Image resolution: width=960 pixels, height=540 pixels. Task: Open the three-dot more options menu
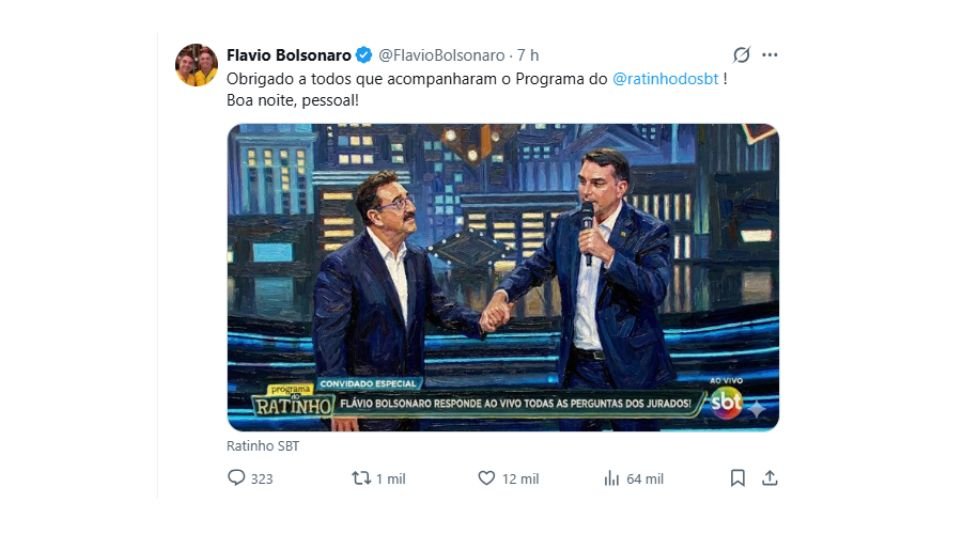[769, 55]
